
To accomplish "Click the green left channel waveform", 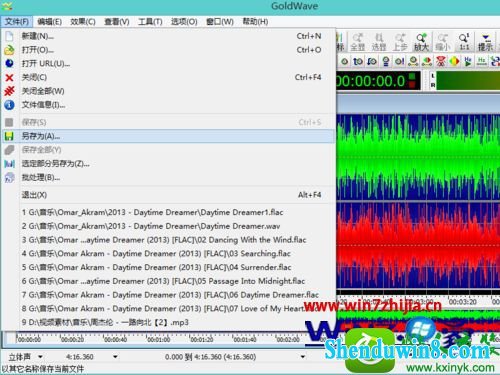I will point(418,157).
